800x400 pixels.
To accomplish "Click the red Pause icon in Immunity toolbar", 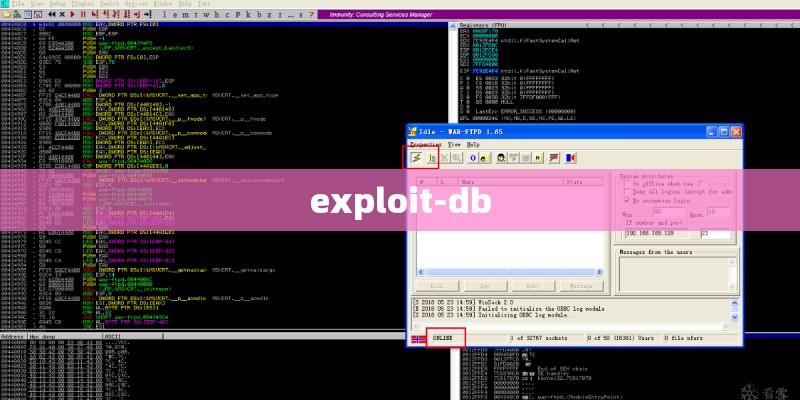I will click(83, 14).
